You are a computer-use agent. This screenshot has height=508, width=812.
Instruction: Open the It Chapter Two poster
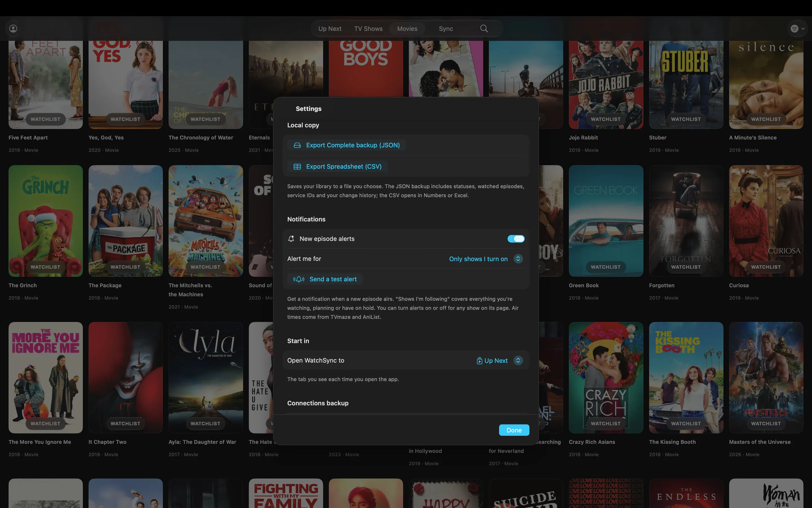tap(125, 378)
